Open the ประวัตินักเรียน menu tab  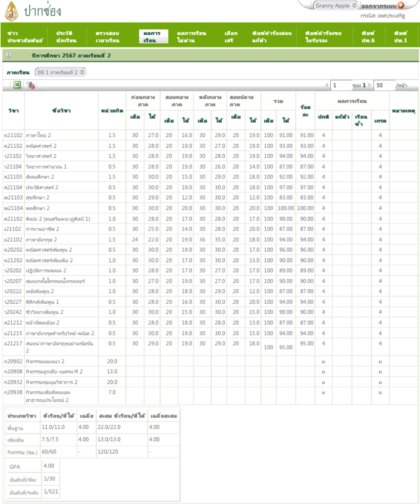66,37
